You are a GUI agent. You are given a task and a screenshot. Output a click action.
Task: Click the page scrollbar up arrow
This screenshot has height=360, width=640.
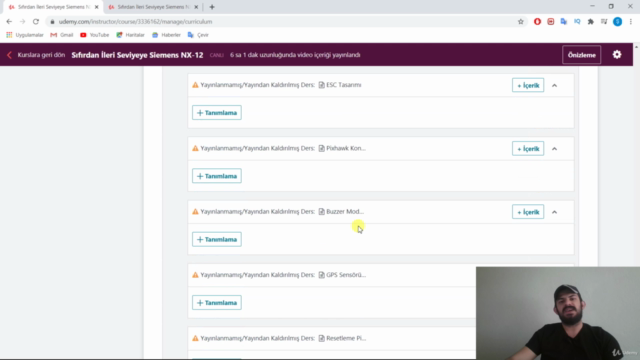pos(636,47)
